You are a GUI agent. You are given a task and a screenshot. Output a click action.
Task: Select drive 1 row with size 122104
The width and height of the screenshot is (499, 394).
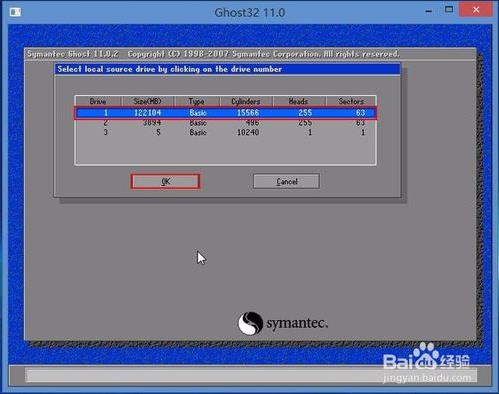[226, 113]
